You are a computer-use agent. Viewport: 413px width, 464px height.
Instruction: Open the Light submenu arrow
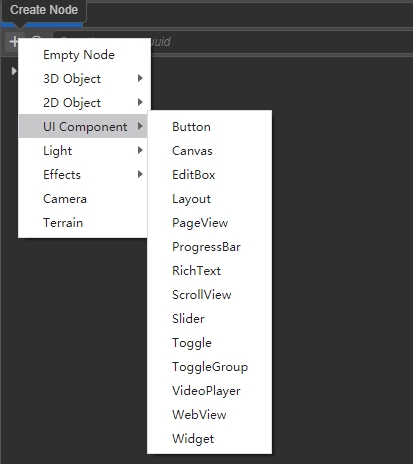pos(140,150)
